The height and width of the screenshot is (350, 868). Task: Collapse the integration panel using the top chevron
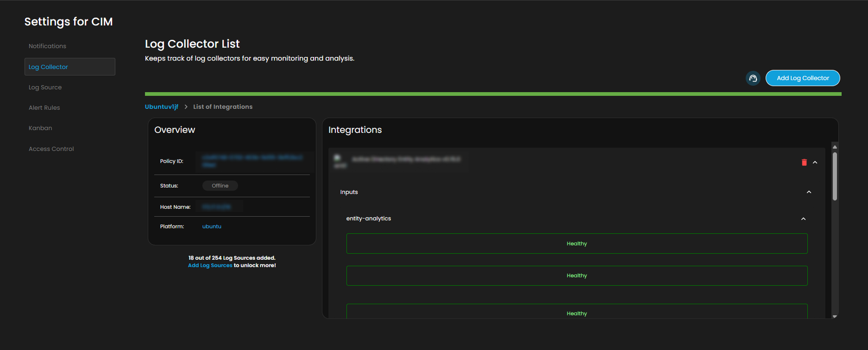coord(815,162)
